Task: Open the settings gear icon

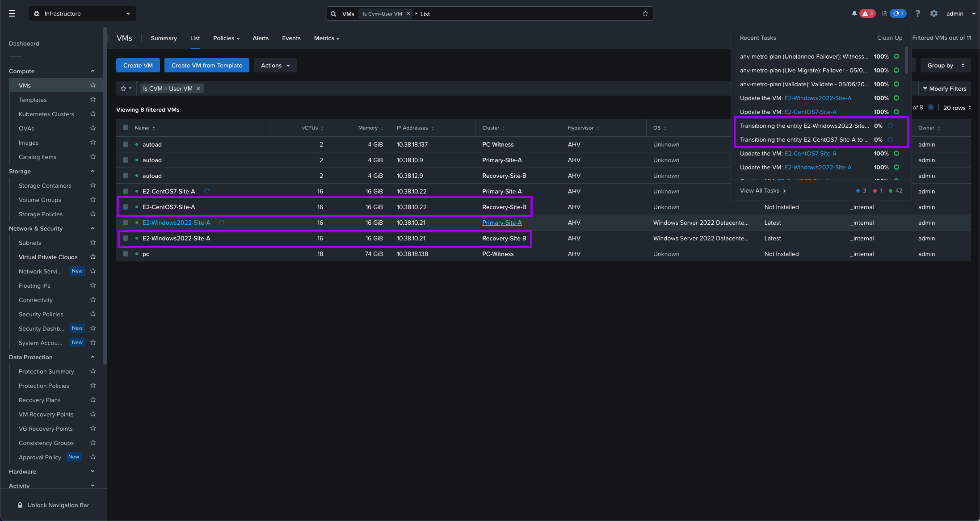Action: (934, 13)
